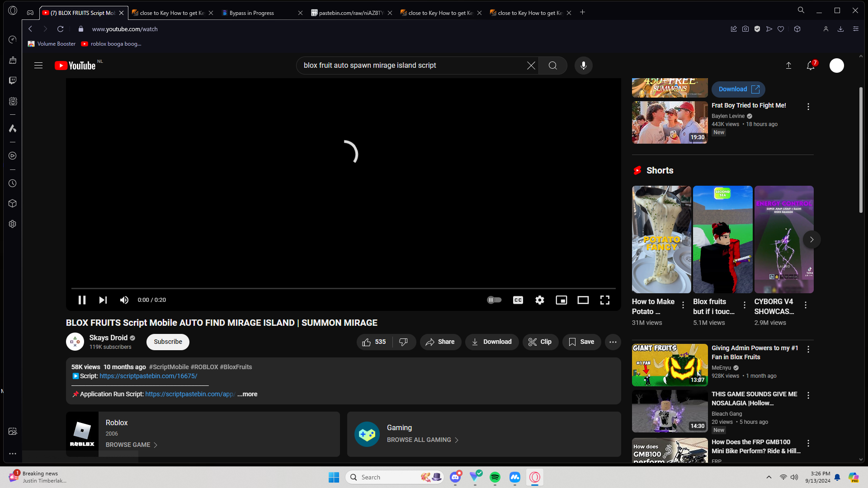Open options for THIS GAME SOUNDS video
This screenshot has height=488, width=868.
click(808, 395)
